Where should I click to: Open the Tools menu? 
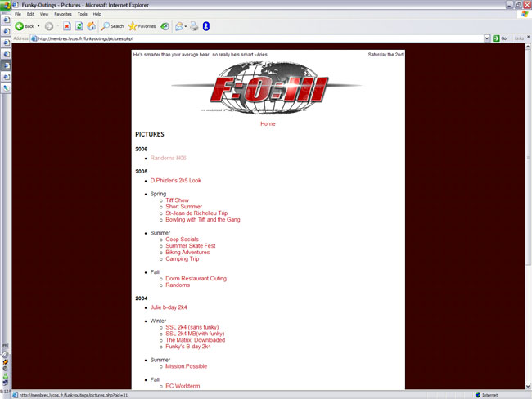point(83,14)
